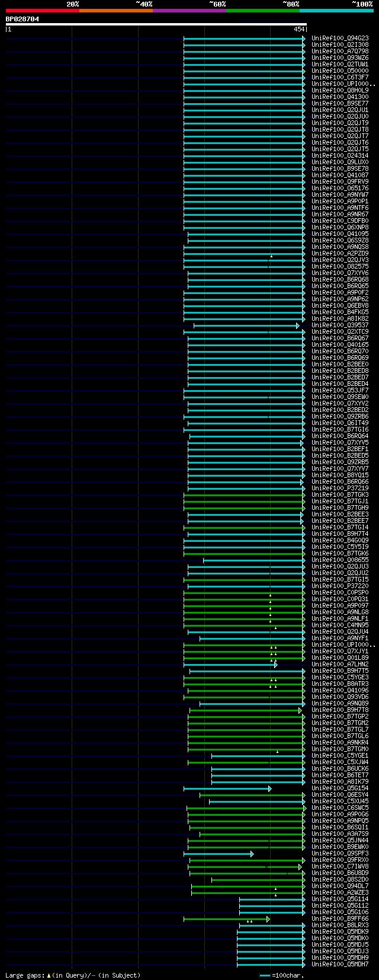This screenshot has width=379, height=980.
Task: Open hit UniRef100_O24314
Action: (x=340, y=156)
